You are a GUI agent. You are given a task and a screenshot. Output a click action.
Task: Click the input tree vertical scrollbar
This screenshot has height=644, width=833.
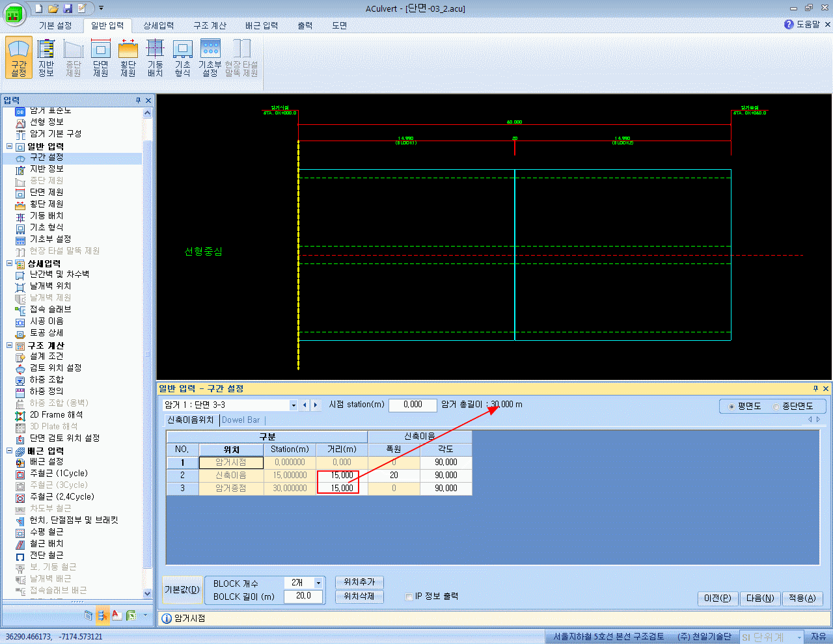[147, 353]
